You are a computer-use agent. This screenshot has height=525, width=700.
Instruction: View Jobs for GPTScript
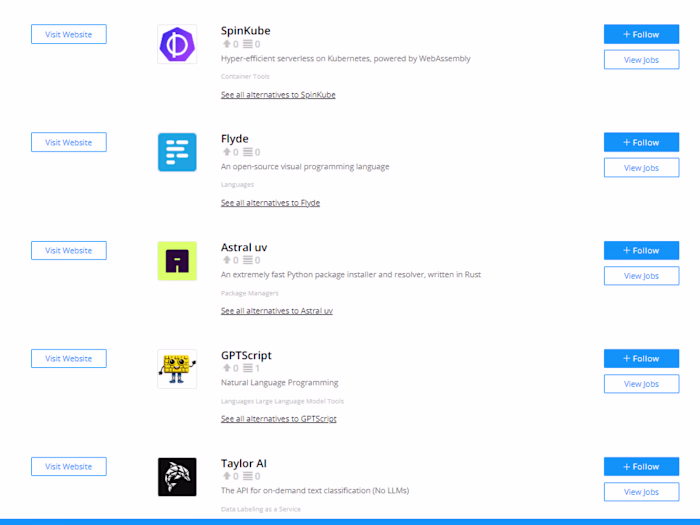click(642, 384)
